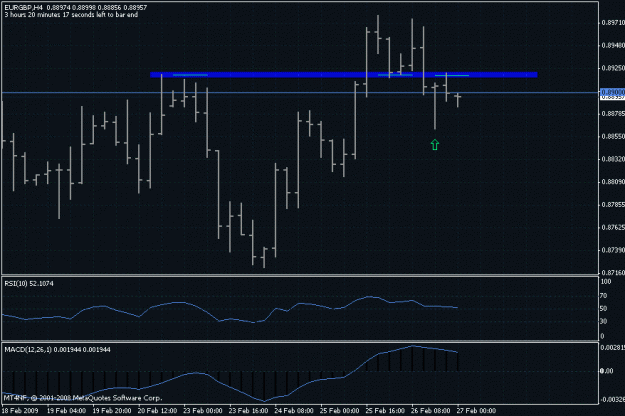This screenshot has height=416, width=625.
Task: Click the 18 Feb 2009 date label
Action: 20,410
